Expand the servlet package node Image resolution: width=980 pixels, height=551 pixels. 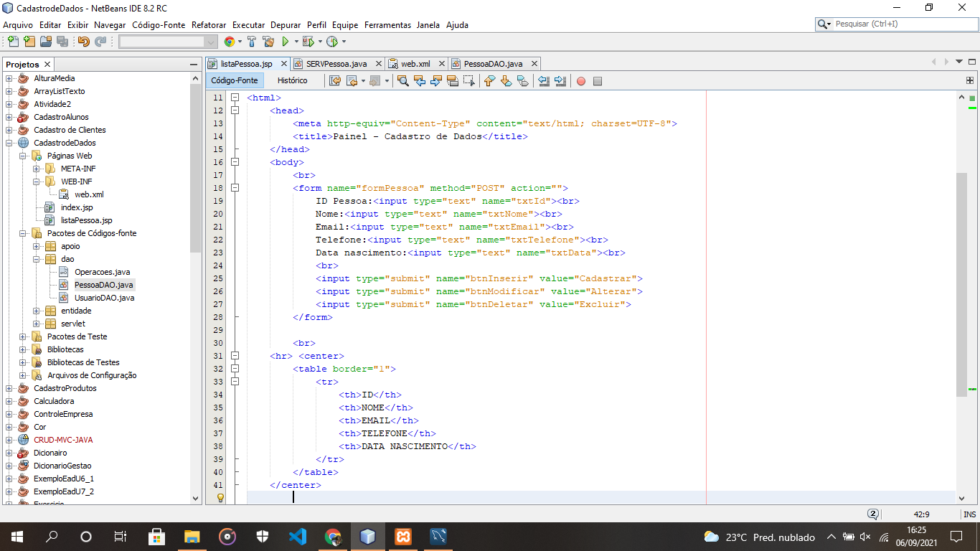coord(37,324)
